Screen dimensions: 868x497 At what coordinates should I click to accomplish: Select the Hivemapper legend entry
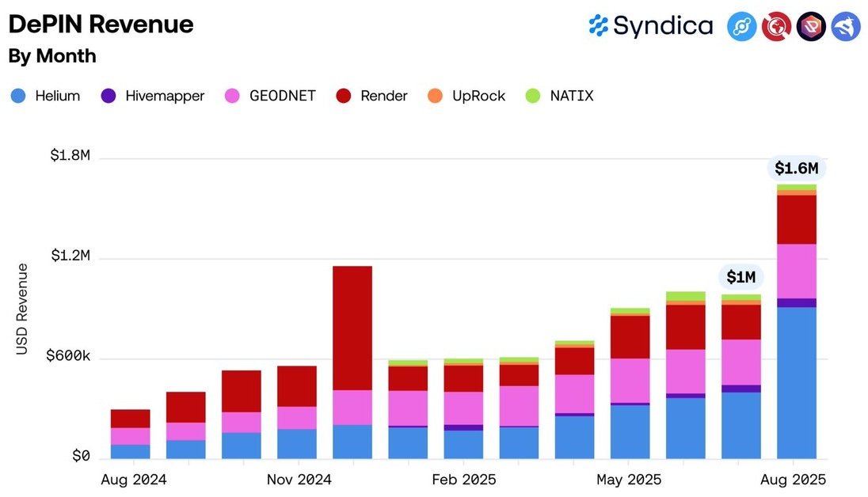[165, 96]
